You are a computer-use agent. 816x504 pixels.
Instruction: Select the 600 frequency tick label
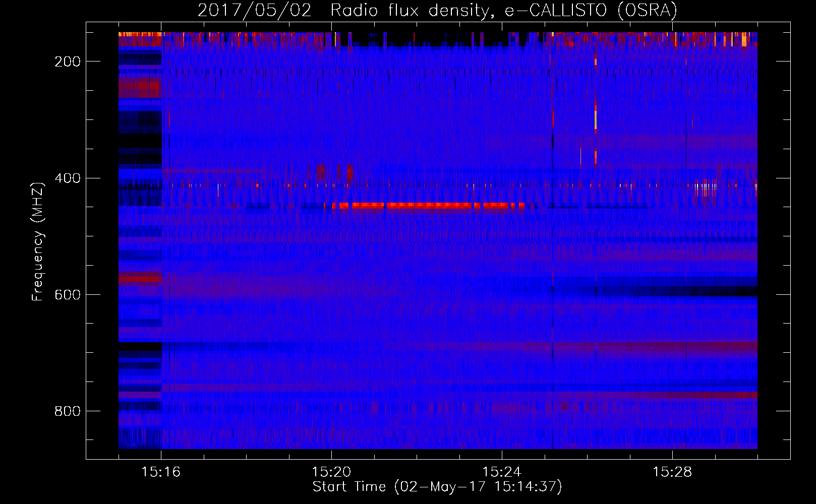click(x=68, y=294)
